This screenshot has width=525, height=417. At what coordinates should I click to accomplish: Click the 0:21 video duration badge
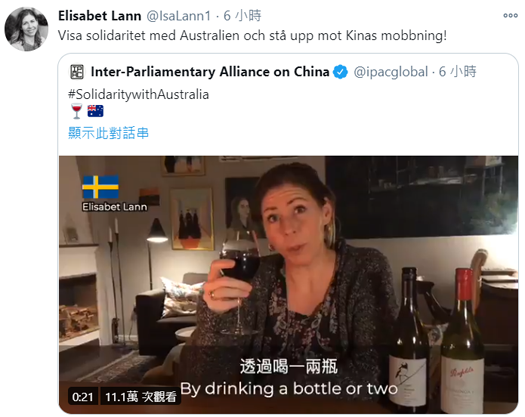[x=83, y=397]
